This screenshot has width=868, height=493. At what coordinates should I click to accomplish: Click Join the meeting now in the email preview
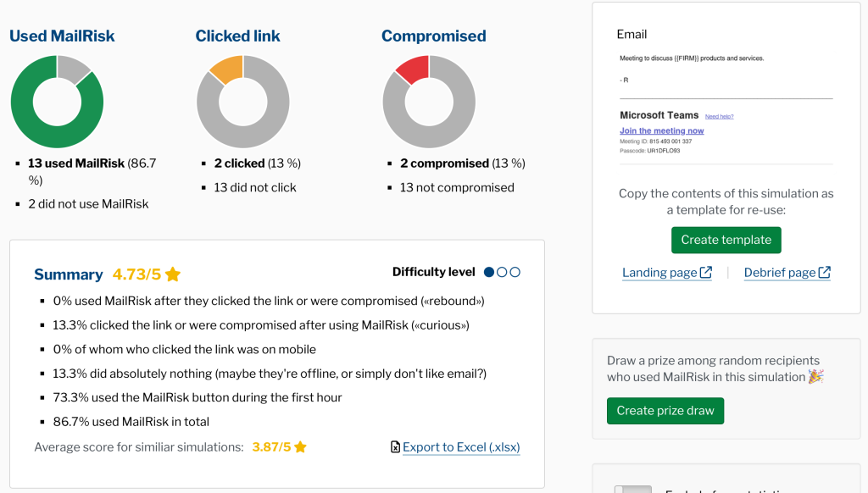[661, 131]
